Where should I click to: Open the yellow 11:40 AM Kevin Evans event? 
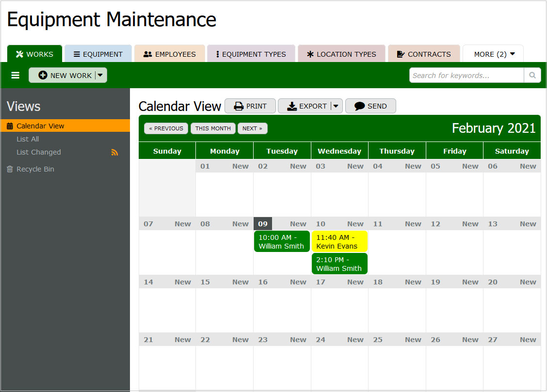[339, 241]
